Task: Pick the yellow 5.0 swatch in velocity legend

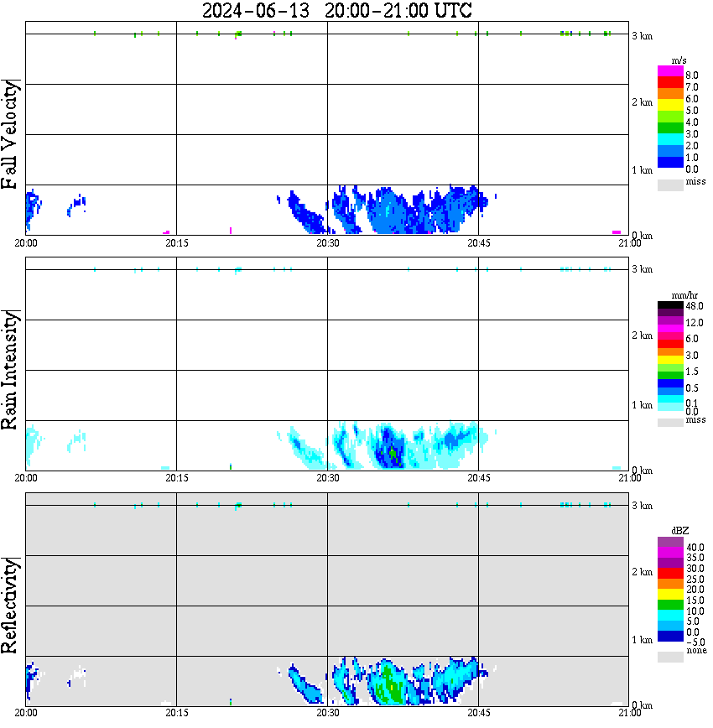Action: click(670, 105)
